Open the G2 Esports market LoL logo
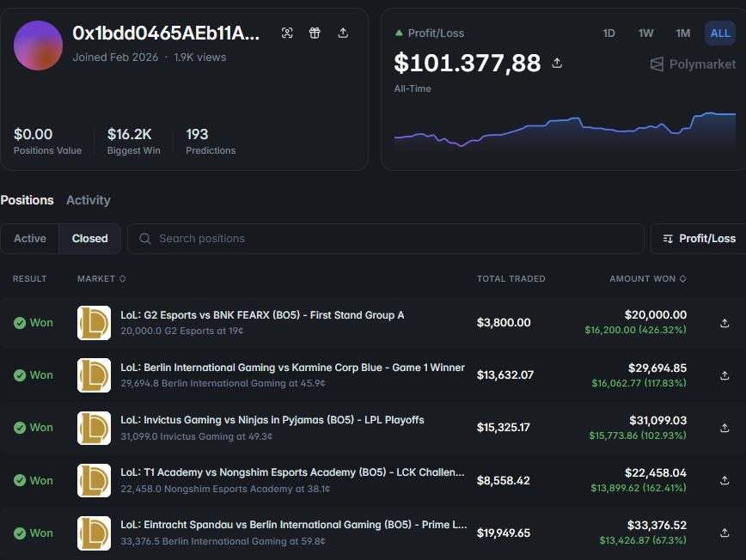 click(95, 323)
